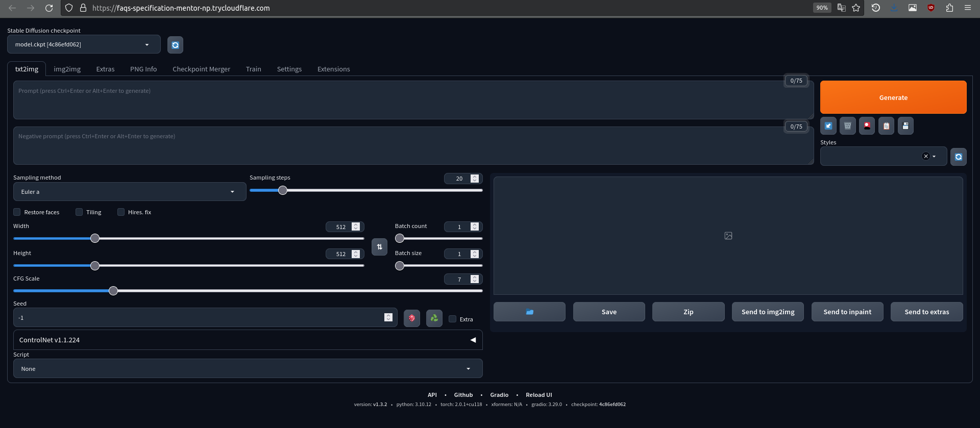Open the Sampling method dropdown

click(129, 192)
